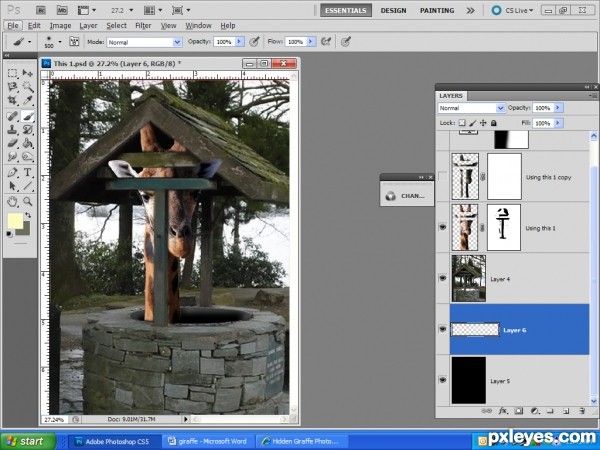Select the Paint Bucket tool

tap(28, 143)
